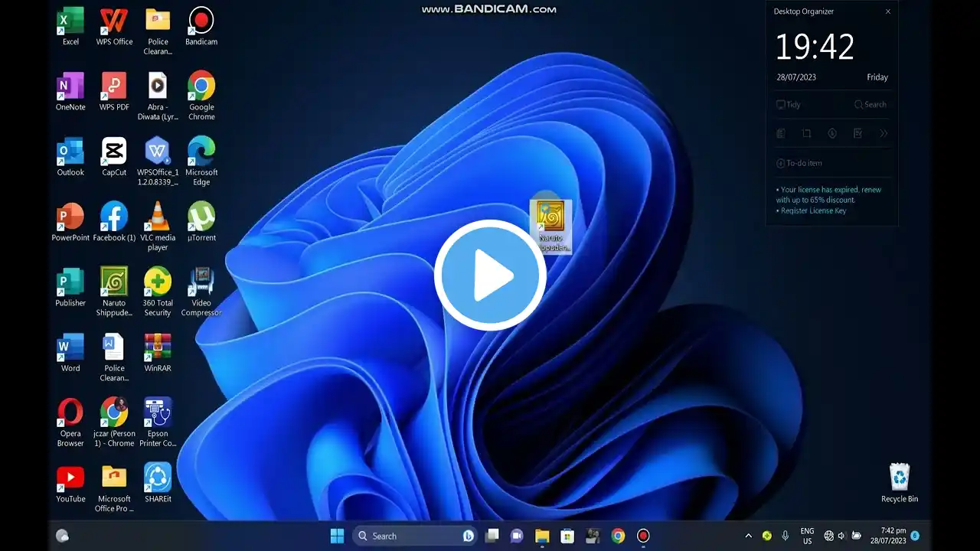Expand more tools with the double chevron
This screenshot has height=551, width=980.
pos(884,133)
